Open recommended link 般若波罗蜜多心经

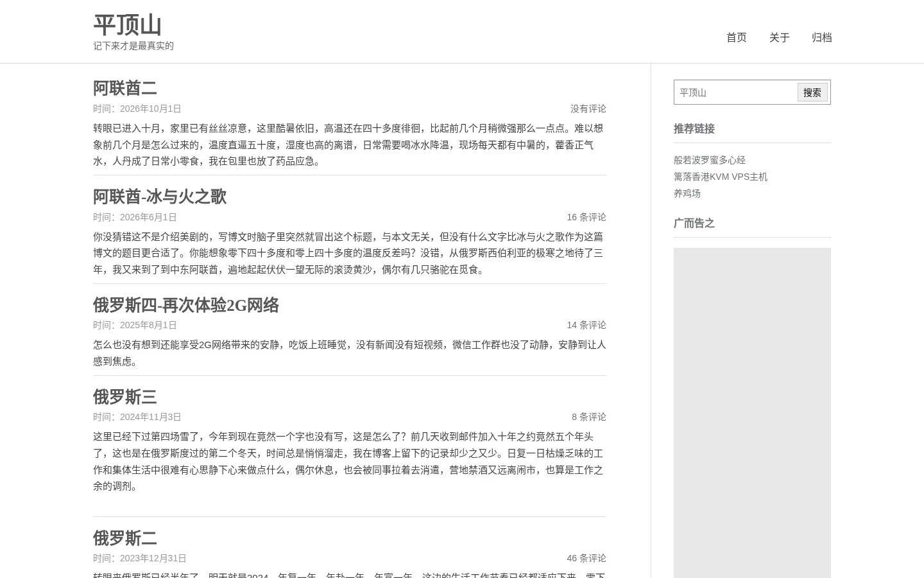point(710,160)
